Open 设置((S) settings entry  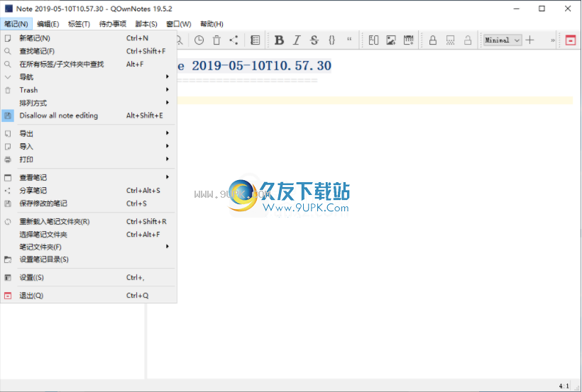(89, 278)
